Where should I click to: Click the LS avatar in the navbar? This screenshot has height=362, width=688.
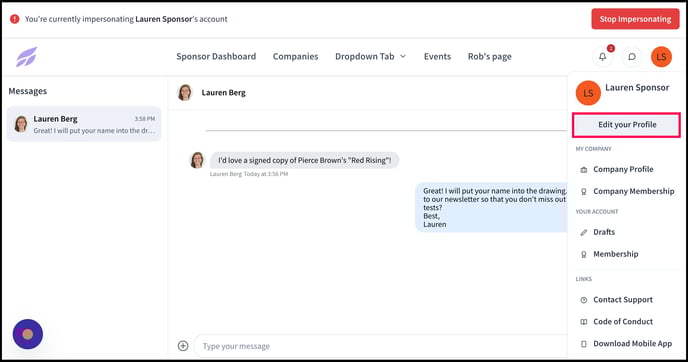[x=661, y=57]
